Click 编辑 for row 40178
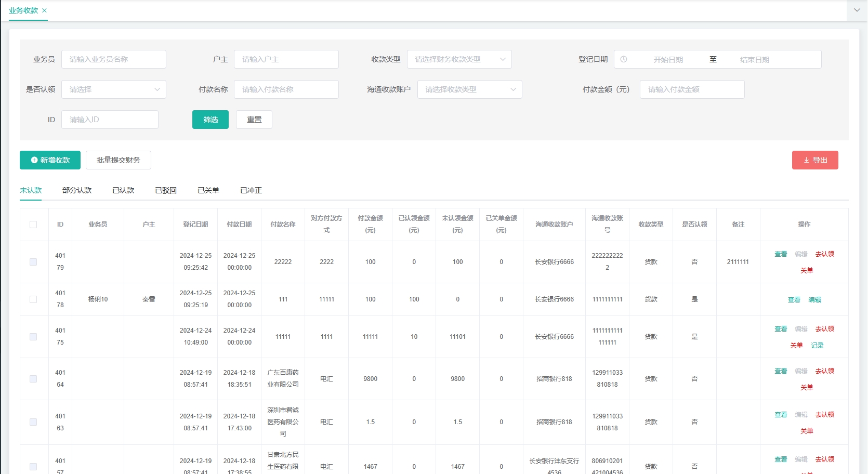 [x=815, y=300]
